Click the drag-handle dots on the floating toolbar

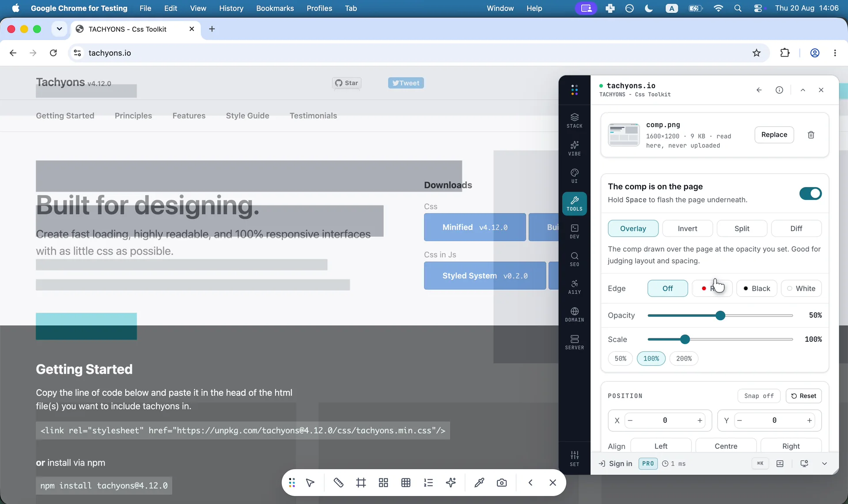[292, 483]
